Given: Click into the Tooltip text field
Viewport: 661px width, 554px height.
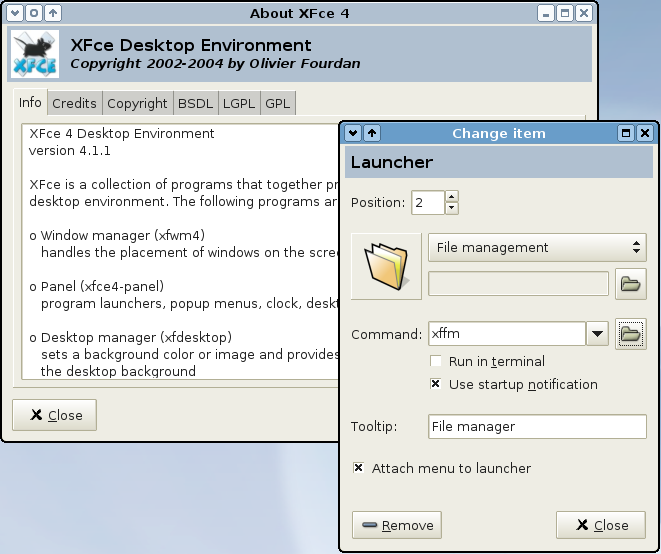Looking at the screenshot, I should point(537,426).
